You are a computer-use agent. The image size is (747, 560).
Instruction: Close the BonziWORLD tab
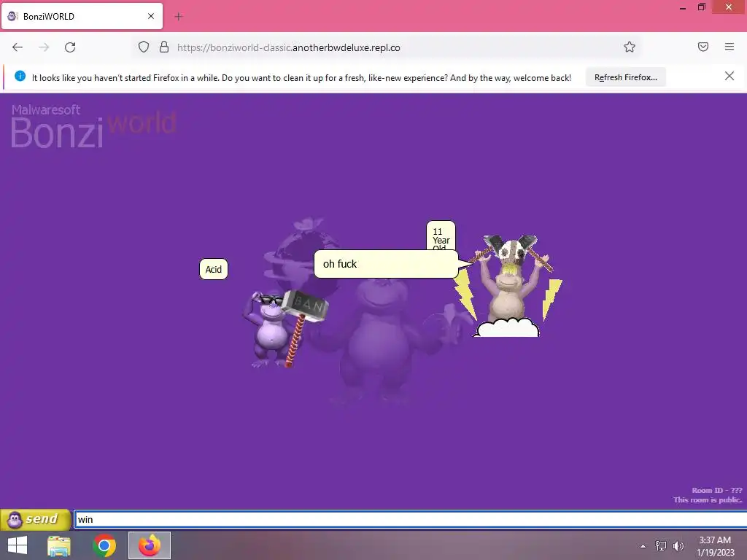click(x=151, y=16)
